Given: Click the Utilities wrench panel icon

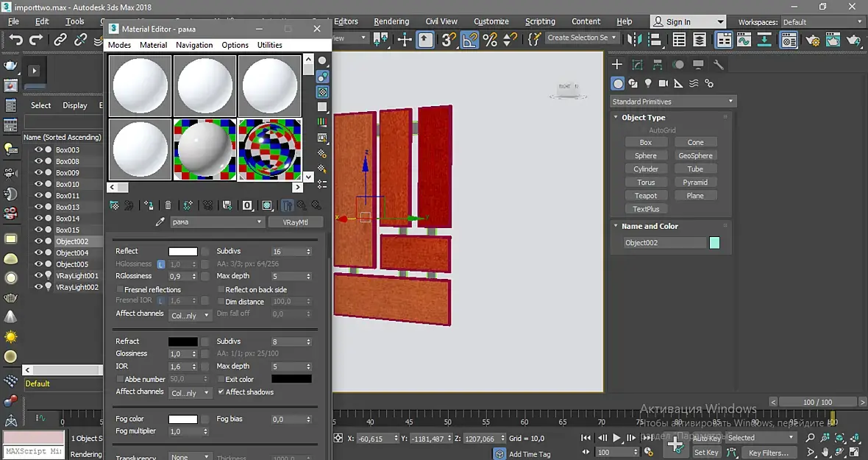Looking at the screenshot, I should coord(719,65).
